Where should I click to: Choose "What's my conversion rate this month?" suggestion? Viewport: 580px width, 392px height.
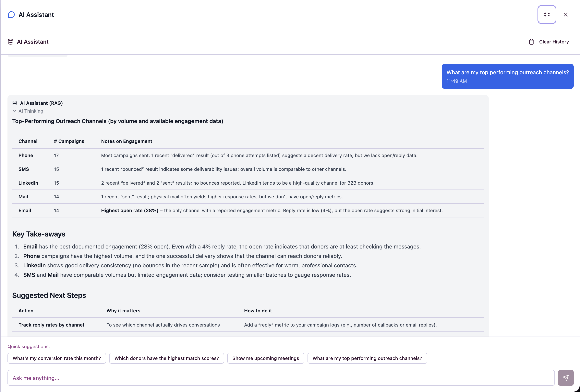[x=57, y=358]
